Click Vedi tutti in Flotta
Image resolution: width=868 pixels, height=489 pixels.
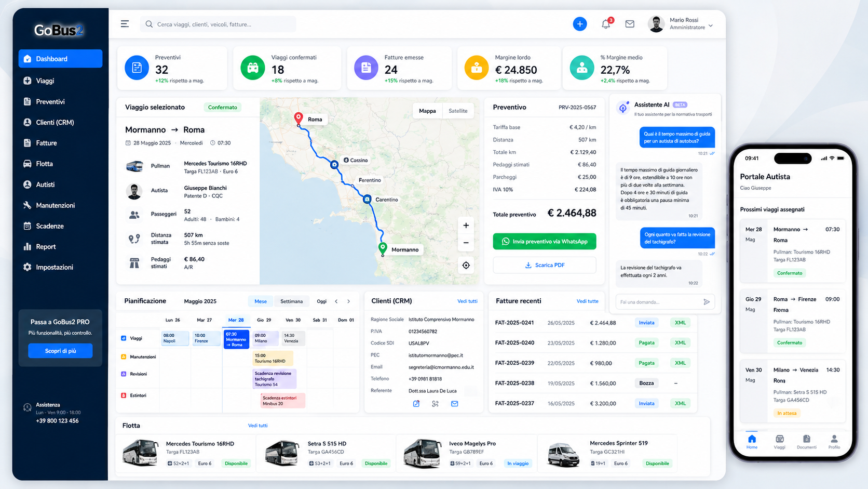click(x=257, y=426)
